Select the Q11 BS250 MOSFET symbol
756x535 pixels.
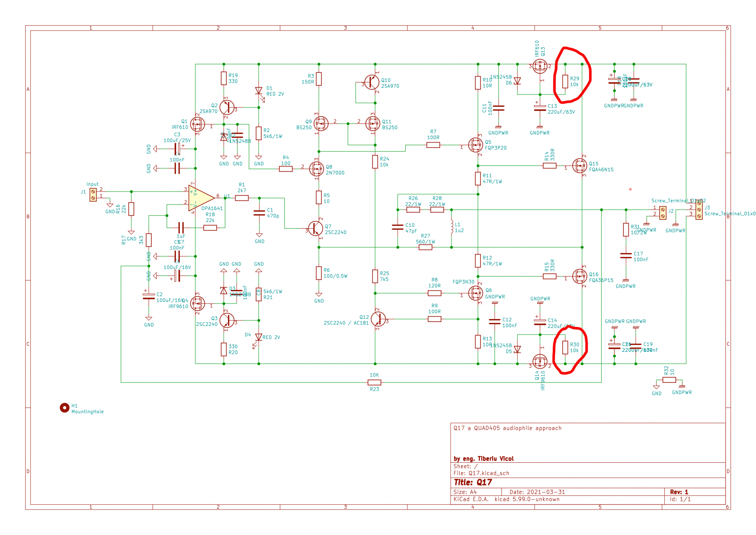[x=373, y=124]
